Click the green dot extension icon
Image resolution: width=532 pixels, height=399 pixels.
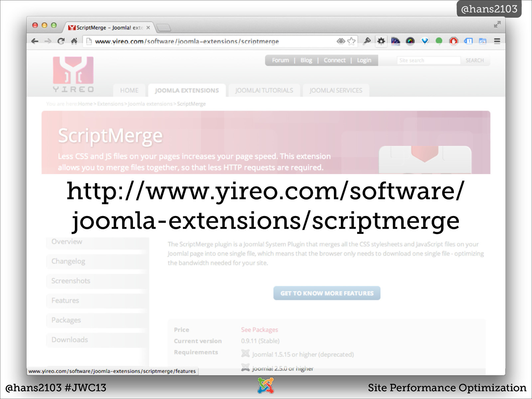coord(439,41)
